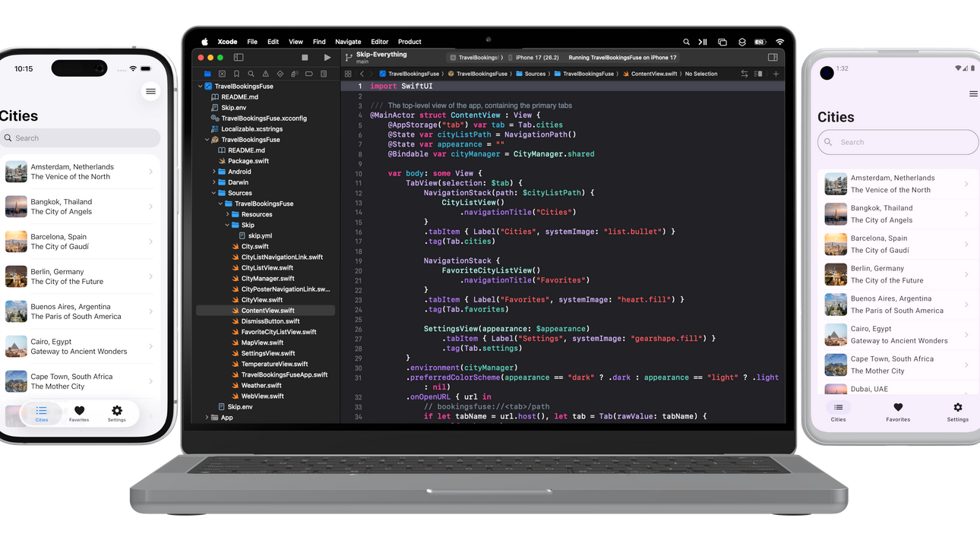Open Skip-Everything branch selector

(376, 58)
